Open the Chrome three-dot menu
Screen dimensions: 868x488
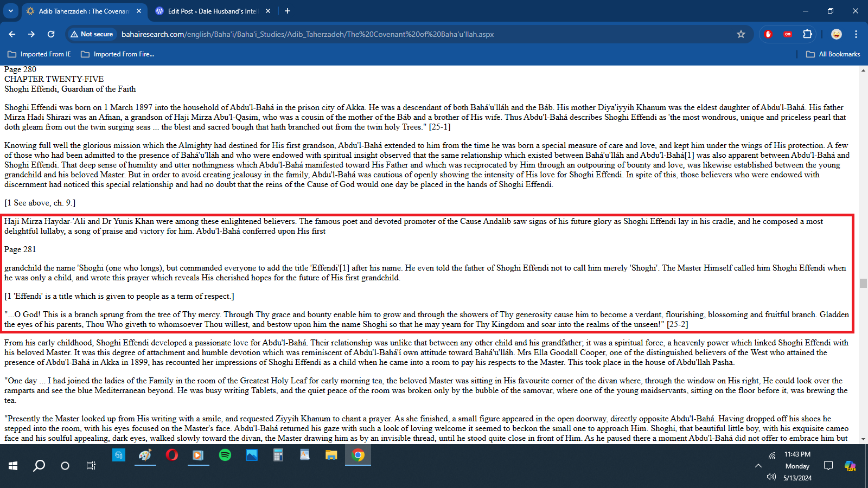coord(856,34)
